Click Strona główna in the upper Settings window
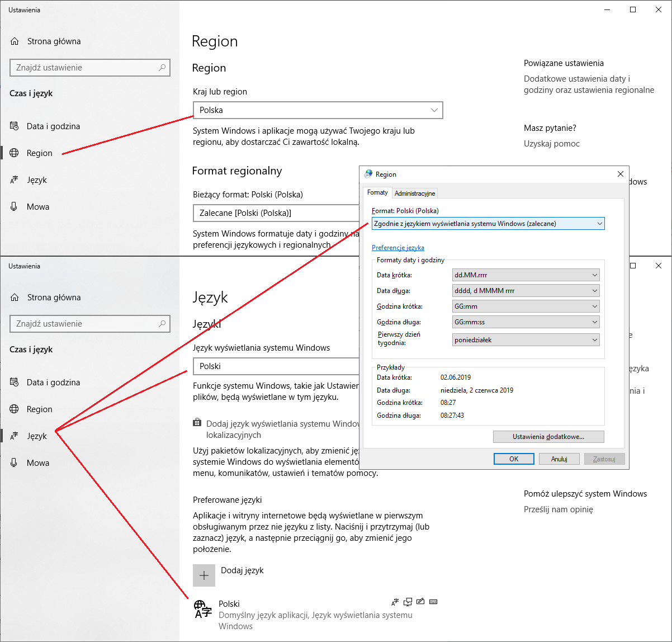Viewport: 672px width, 642px height. [54, 41]
